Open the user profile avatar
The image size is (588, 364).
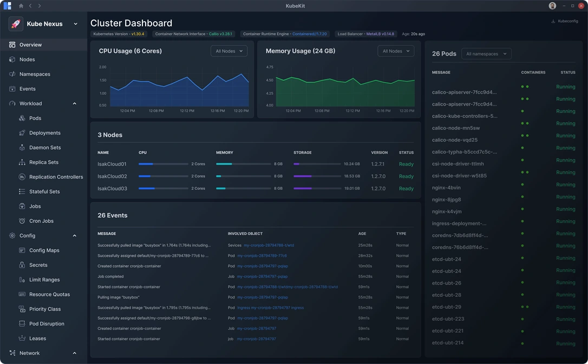click(x=551, y=5)
